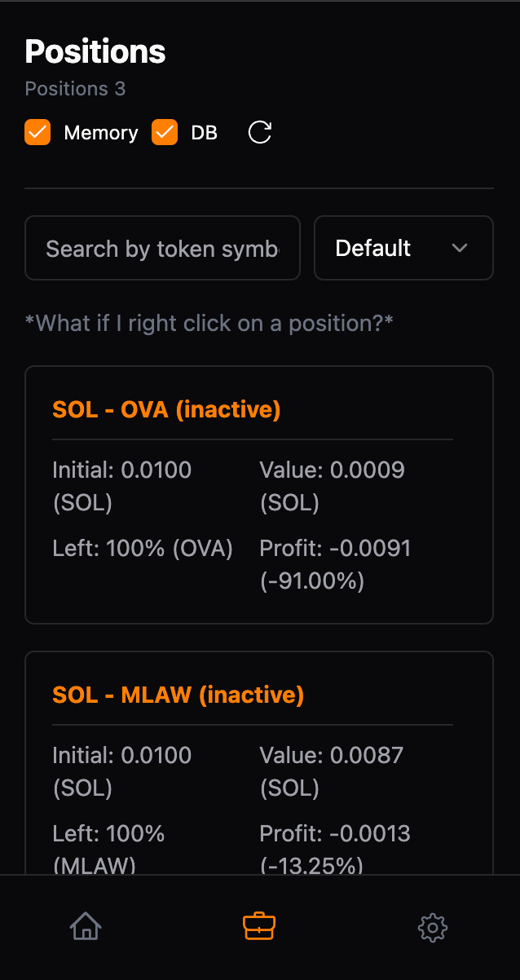
Task: Select the SOL - MLAW (inactive) position title
Action: click(x=178, y=695)
